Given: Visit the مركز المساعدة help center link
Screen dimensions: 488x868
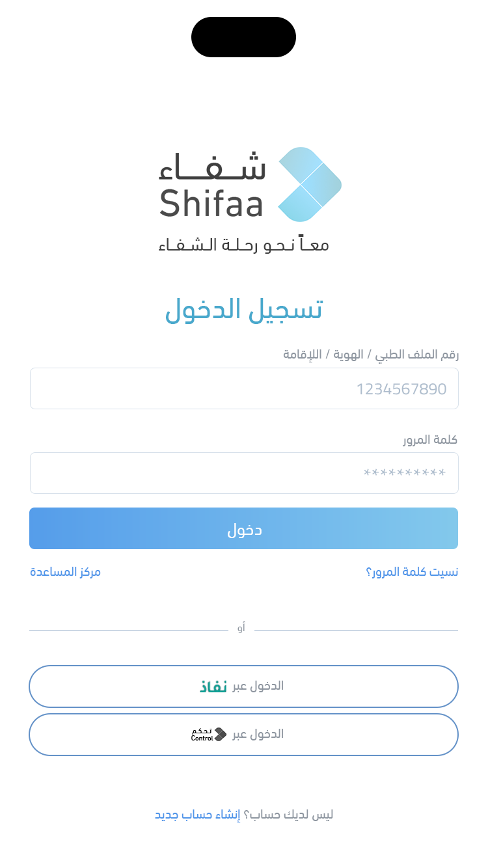Looking at the screenshot, I should click(x=65, y=571).
